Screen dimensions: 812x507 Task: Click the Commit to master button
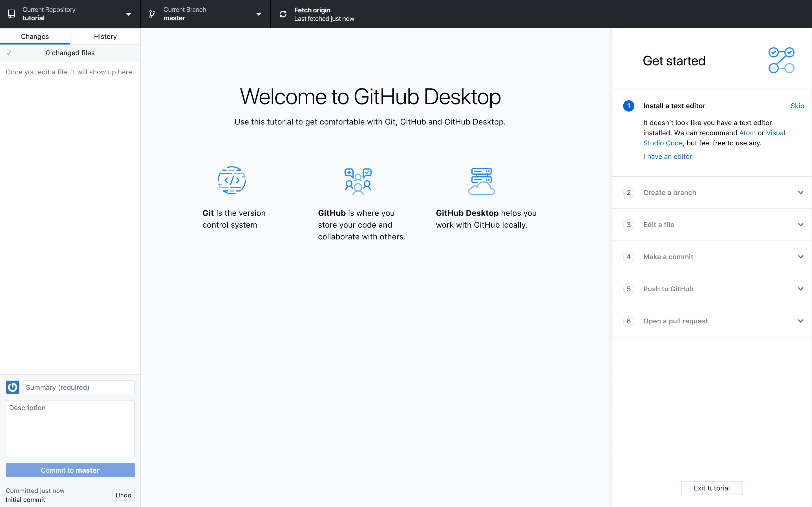point(70,470)
